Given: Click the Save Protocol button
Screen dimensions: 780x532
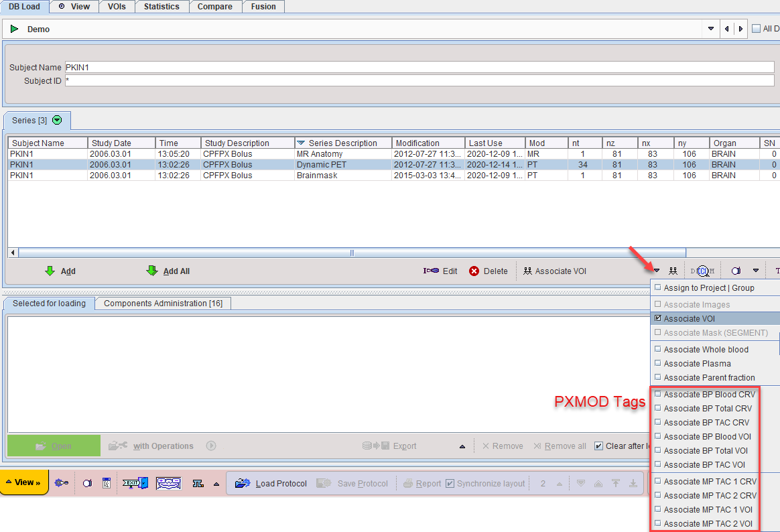Looking at the screenshot, I should (352, 483).
